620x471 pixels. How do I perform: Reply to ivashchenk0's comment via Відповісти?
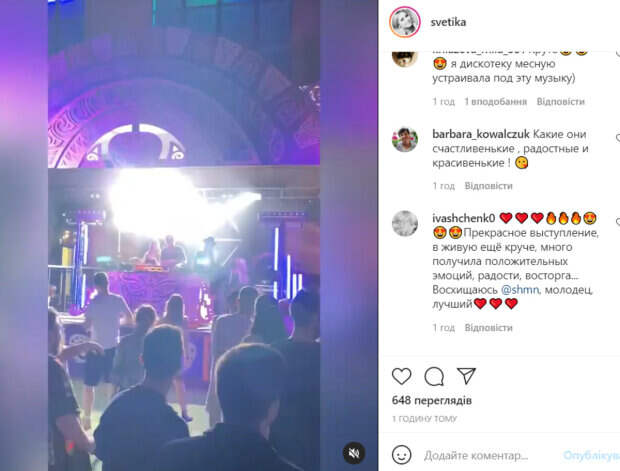488,327
